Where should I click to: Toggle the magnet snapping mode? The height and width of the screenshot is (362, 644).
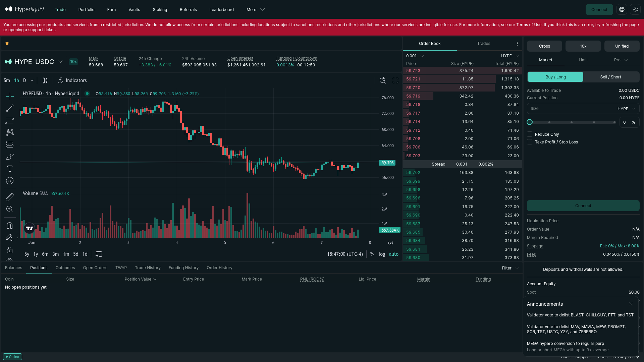coord(10,226)
